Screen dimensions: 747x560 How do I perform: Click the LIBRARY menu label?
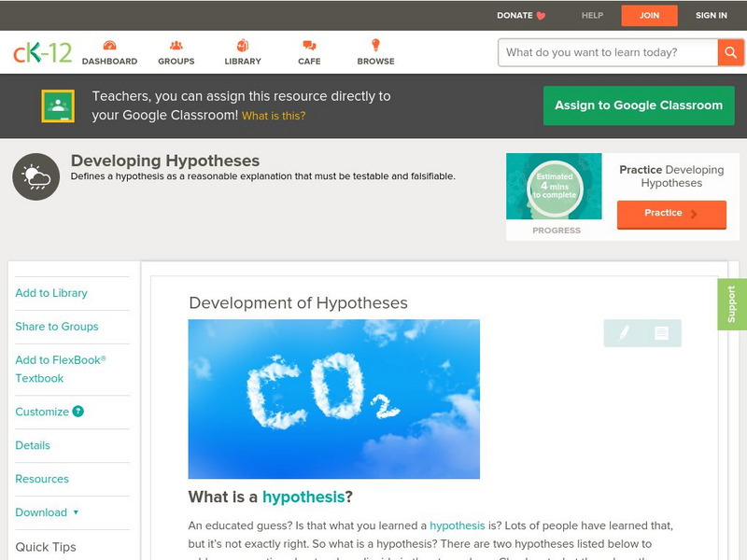243,62
